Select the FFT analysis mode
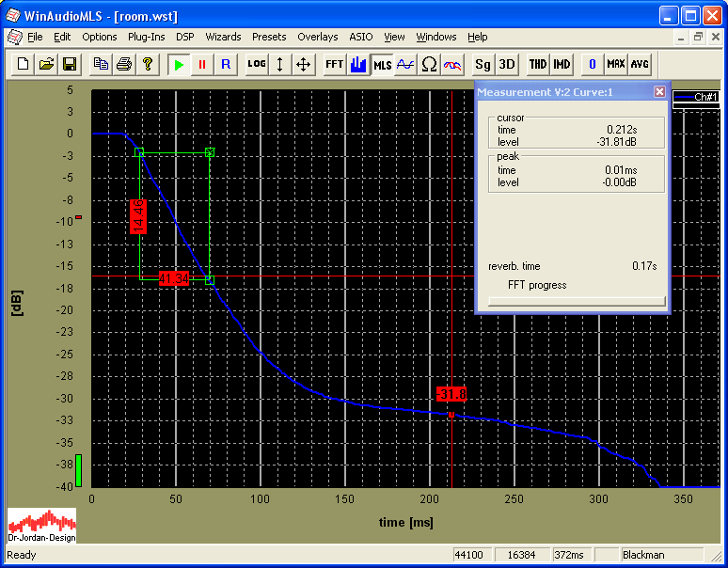Screen dimensions: 728x568 point(334,64)
